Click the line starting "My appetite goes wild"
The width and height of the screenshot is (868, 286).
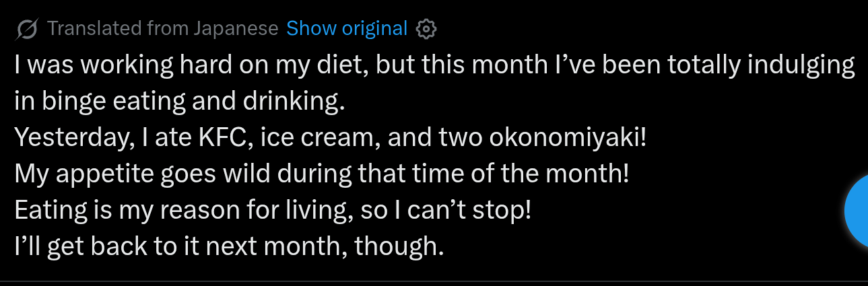pos(322,174)
